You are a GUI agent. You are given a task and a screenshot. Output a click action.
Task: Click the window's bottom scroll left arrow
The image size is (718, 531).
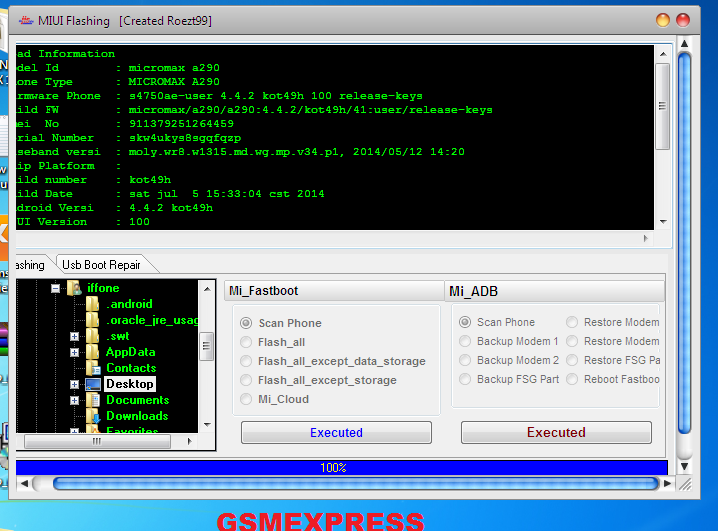click(x=24, y=483)
